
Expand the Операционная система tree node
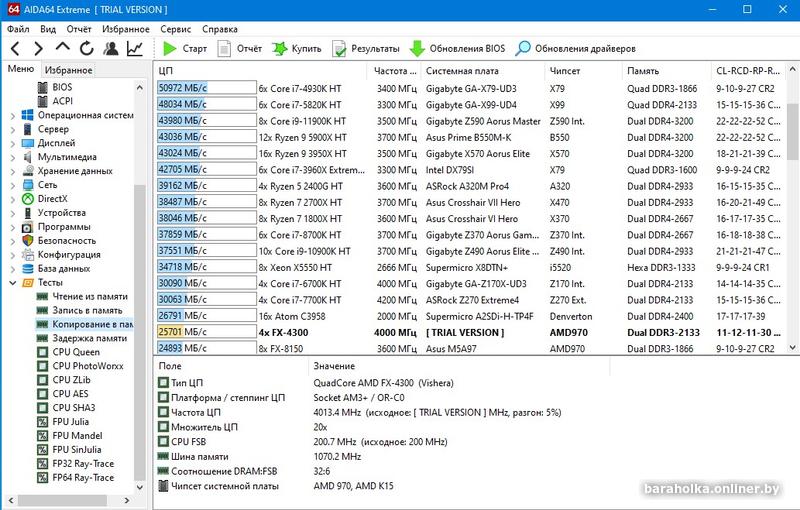(13, 116)
